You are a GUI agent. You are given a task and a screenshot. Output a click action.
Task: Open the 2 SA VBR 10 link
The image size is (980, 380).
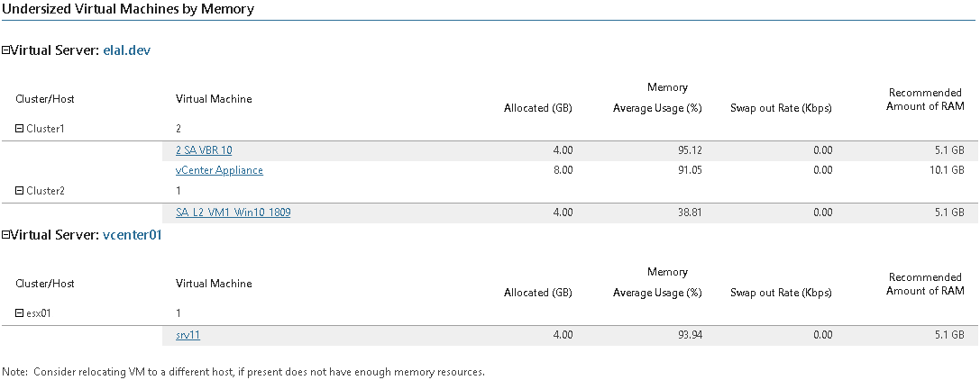204,150
